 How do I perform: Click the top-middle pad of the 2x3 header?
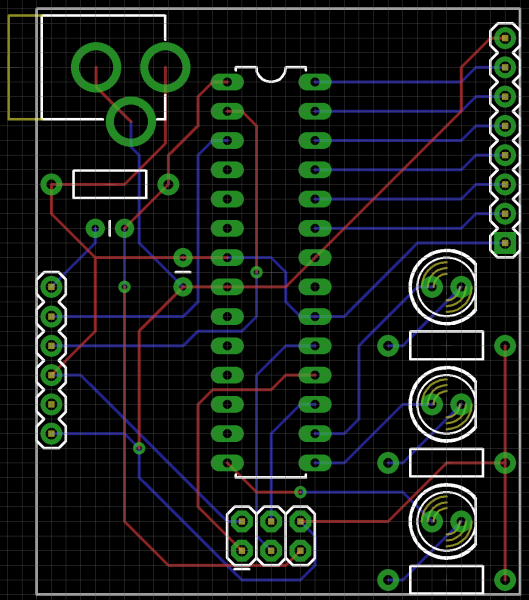[x=271, y=522]
